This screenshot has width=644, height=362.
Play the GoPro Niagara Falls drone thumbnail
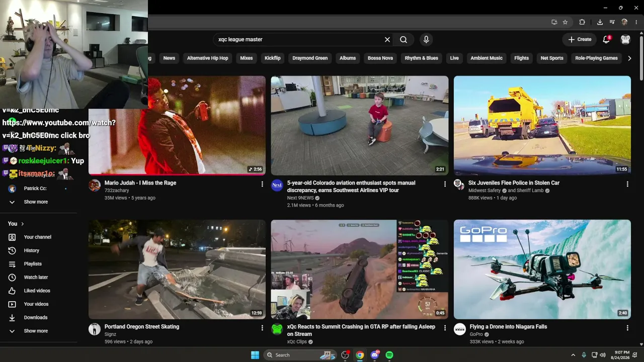(x=542, y=269)
